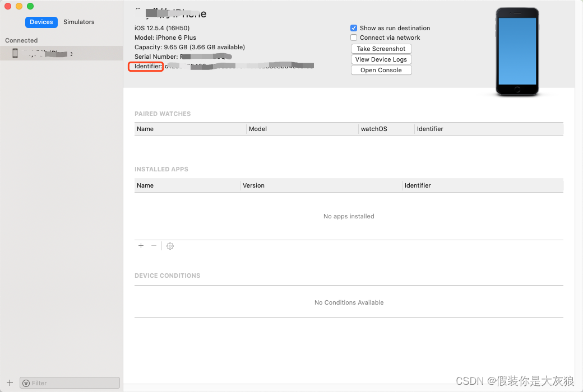
Task: View Device Logs for the iPhone
Action: click(x=381, y=59)
